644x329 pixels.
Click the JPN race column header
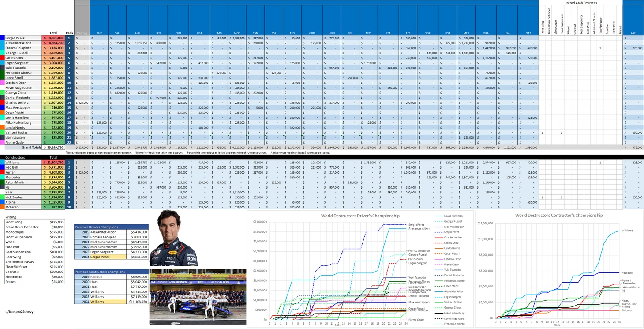pyautogui.click(x=158, y=33)
